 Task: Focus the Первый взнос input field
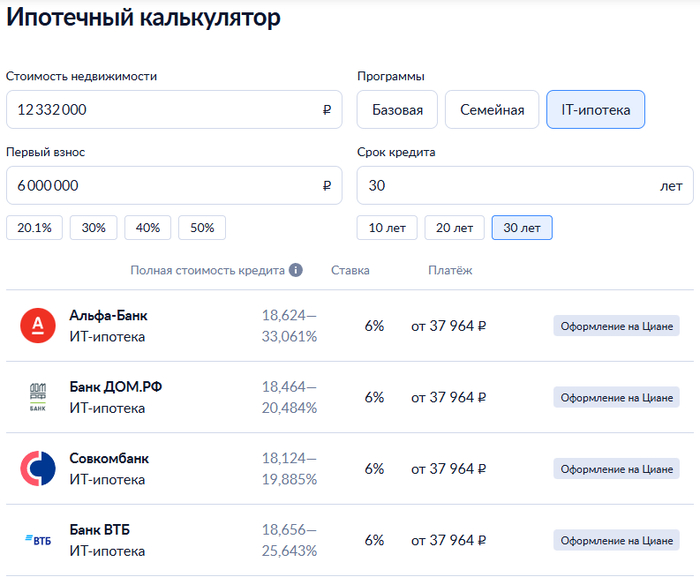(x=174, y=186)
